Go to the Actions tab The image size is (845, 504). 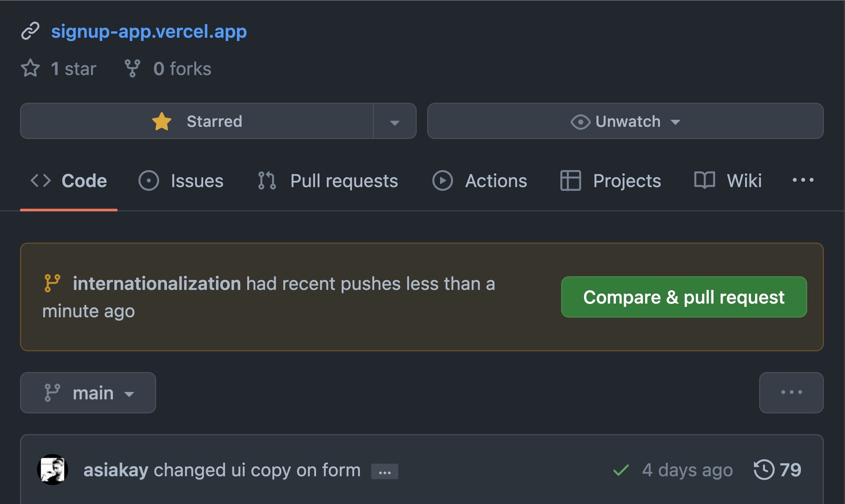tap(480, 181)
